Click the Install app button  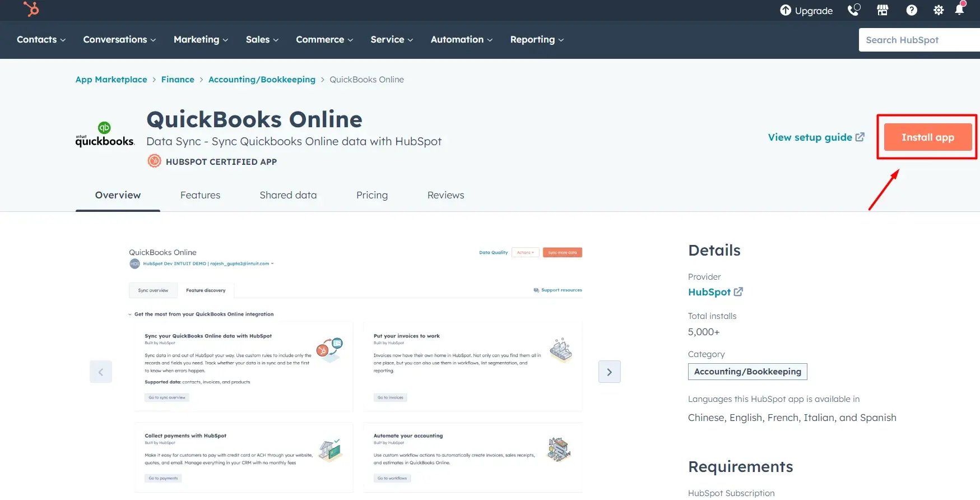[928, 137]
